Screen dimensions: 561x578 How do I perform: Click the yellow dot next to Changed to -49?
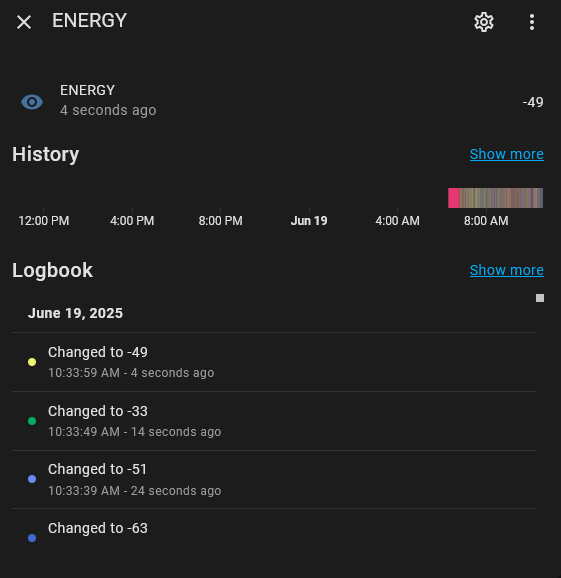(32, 362)
